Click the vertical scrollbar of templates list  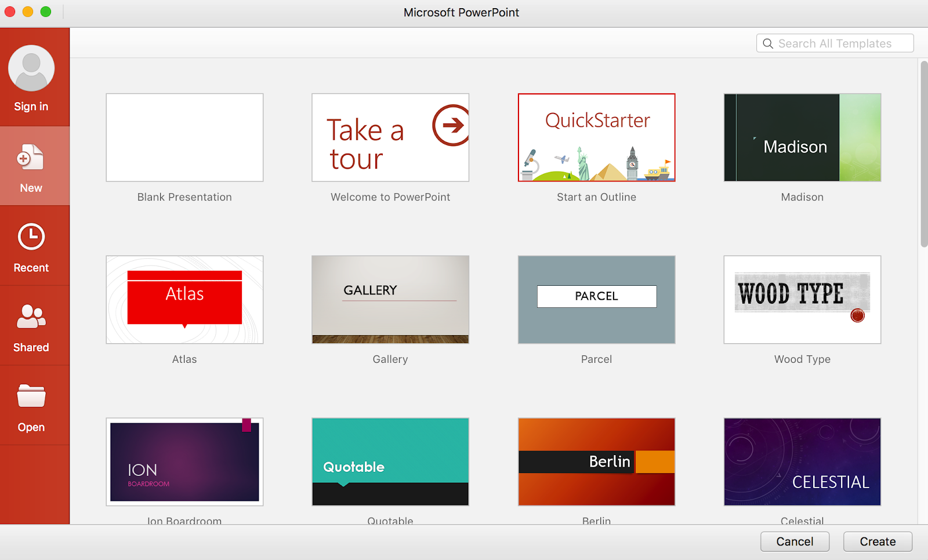point(923,155)
